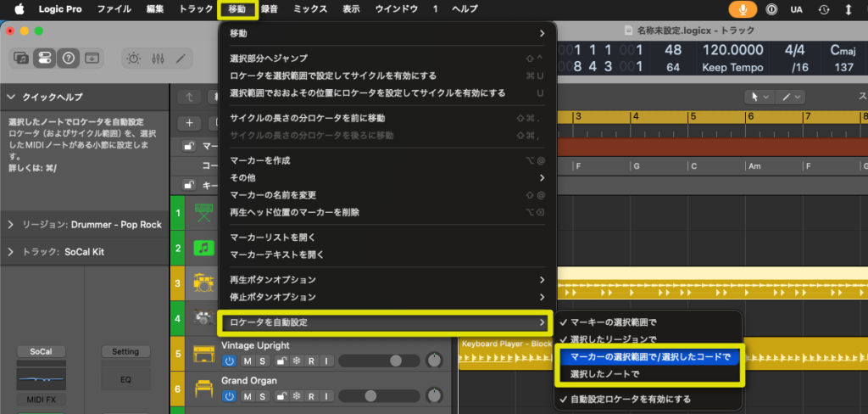Toggle input monitoring on Grand Organ
Viewport: 868px width, 414px height.
pos(326,396)
